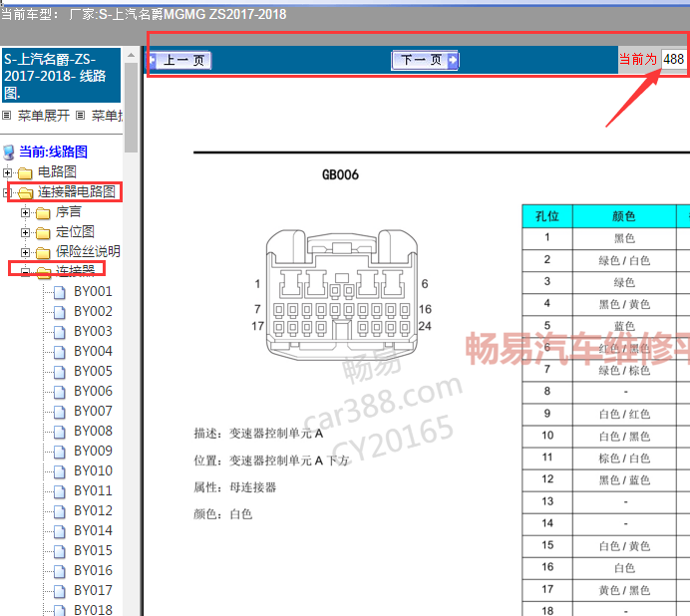Expand the 保险丝说明 folder
690x616 pixels.
pyautogui.click(x=25, y=252)
